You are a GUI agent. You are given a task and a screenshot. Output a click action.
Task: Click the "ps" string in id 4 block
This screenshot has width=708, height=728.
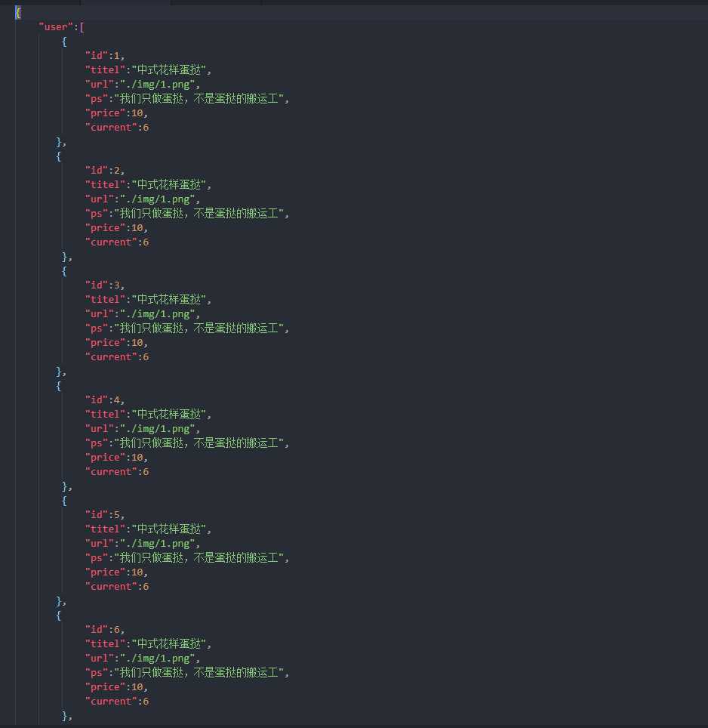coord(199,443)
